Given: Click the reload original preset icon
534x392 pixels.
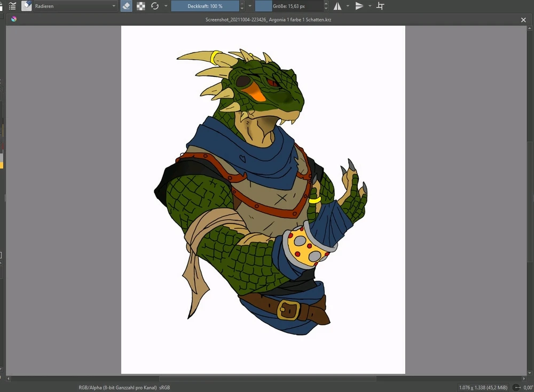Looking at the screenshot, I should point(155,6).
